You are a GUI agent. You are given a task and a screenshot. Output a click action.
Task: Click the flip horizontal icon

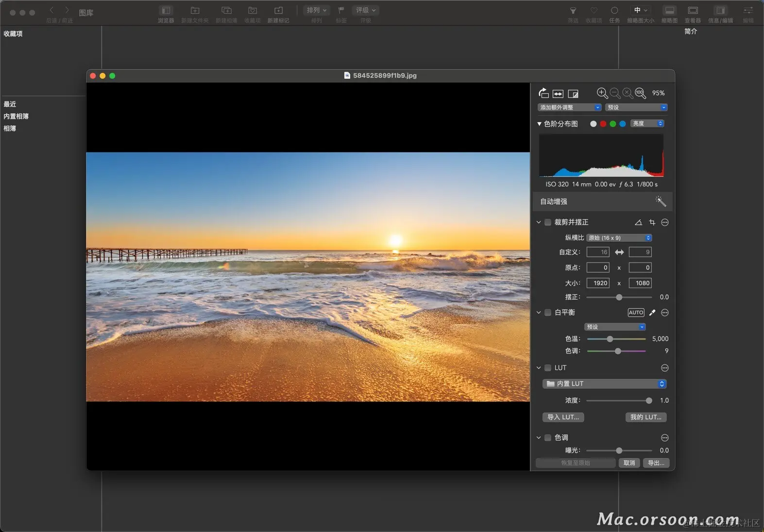pos(558,94)
